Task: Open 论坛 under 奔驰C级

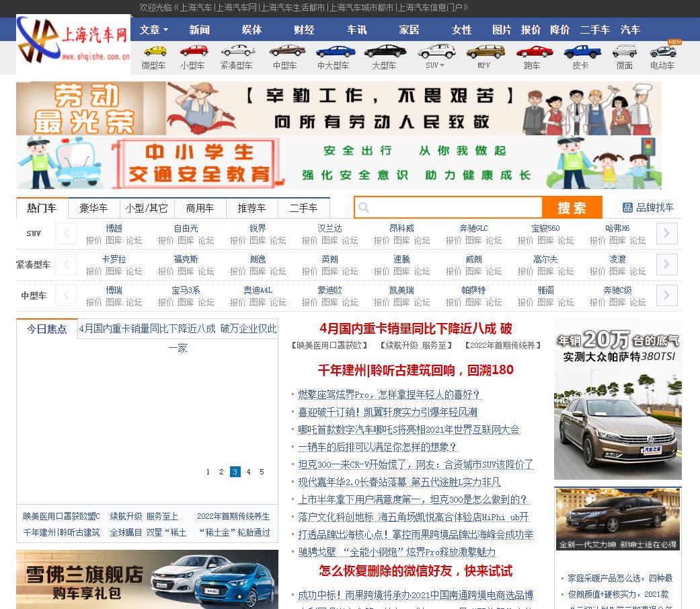Action: coord(637,303)
